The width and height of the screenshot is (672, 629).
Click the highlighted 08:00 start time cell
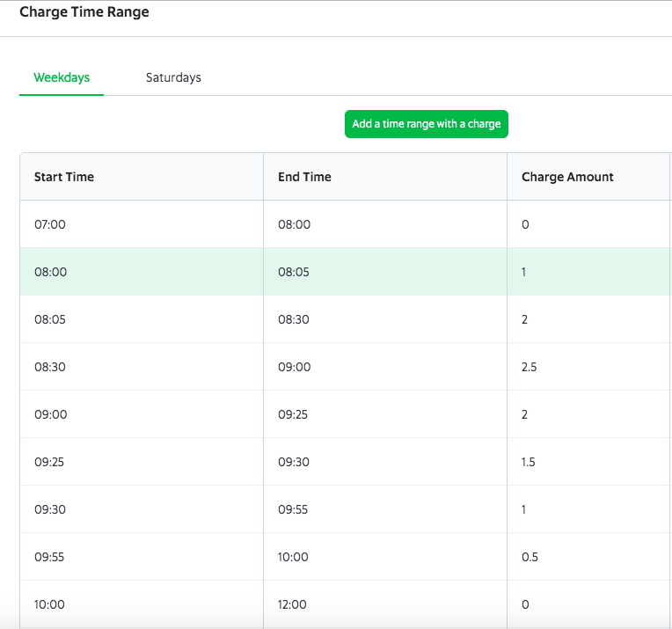pyautogui.click(x=50, y=272)
